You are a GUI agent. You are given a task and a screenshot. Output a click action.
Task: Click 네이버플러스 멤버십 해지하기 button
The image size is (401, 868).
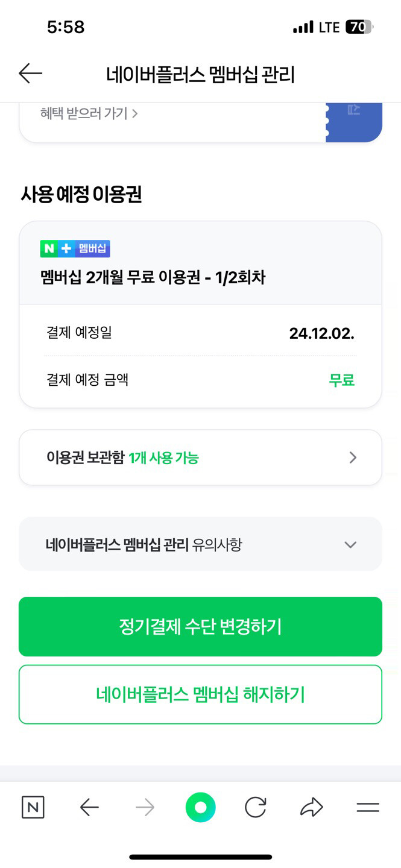coord(200,694)
